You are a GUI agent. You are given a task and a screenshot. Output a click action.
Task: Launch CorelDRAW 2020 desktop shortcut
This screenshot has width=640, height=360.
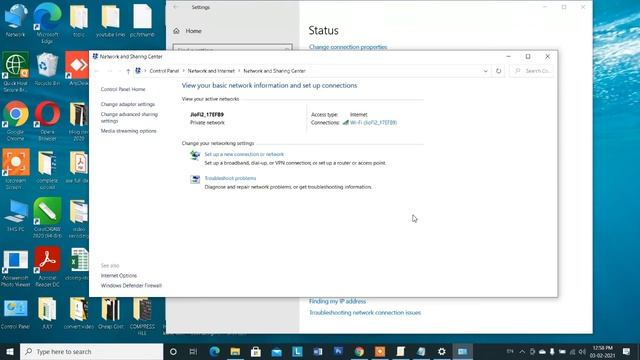47,218
